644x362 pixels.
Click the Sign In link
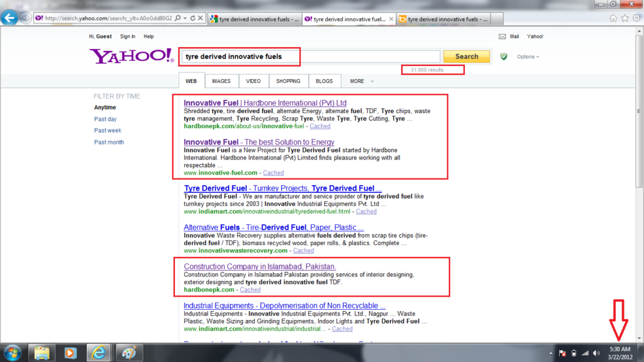128,36
